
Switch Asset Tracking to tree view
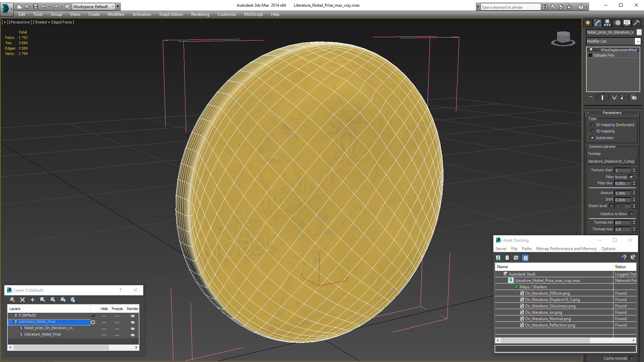point(516,258)
